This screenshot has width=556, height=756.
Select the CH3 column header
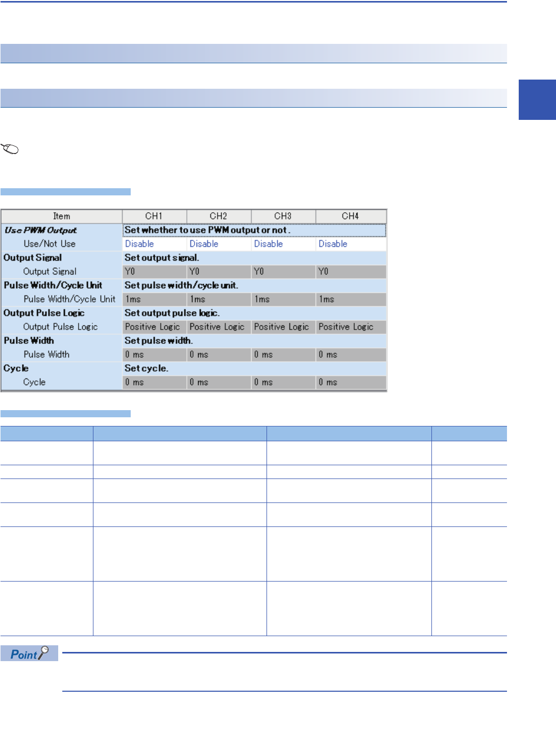click(x=283, y=216)
